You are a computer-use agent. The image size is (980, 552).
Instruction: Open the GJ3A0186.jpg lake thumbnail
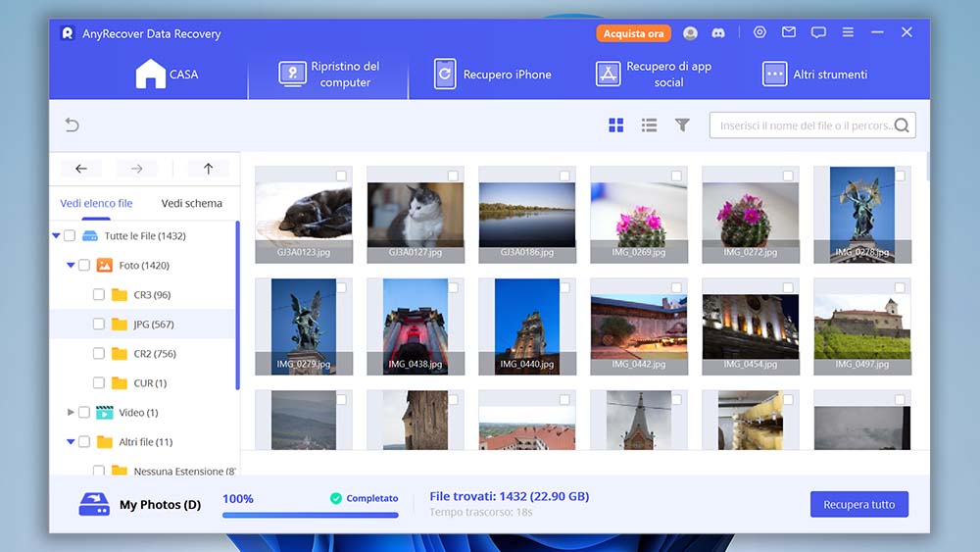click(527, 215)
